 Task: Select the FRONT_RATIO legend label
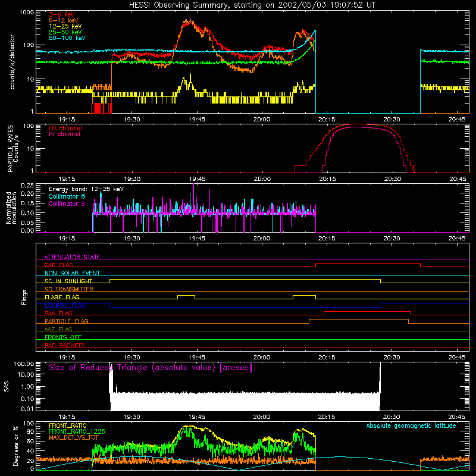(68, 425)
